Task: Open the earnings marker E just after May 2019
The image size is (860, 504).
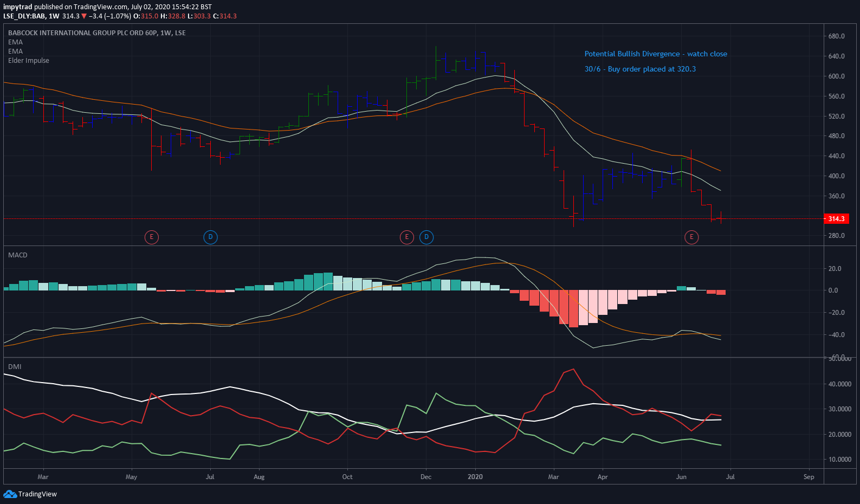Action: point(152,237)
